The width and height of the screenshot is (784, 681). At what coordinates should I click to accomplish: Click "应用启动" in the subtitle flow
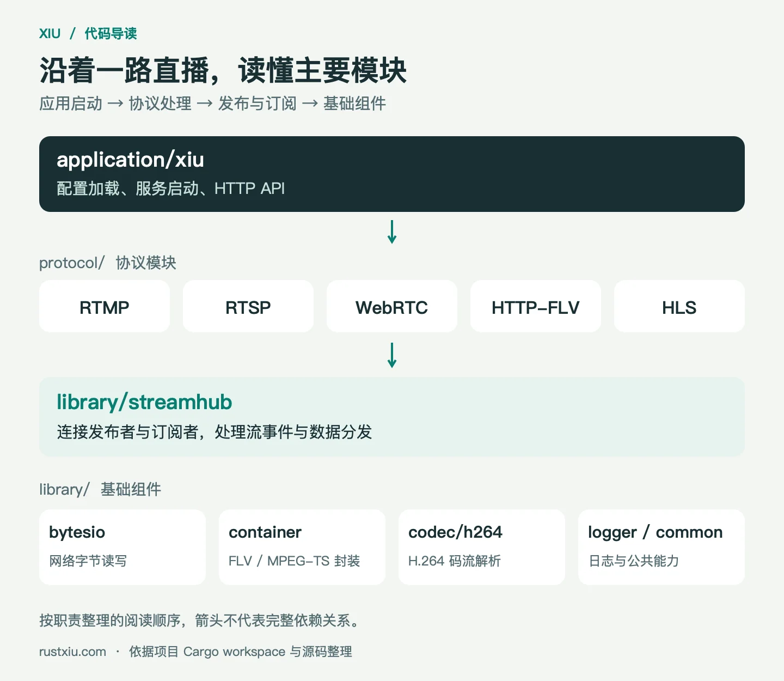click(x=71, y=104)
